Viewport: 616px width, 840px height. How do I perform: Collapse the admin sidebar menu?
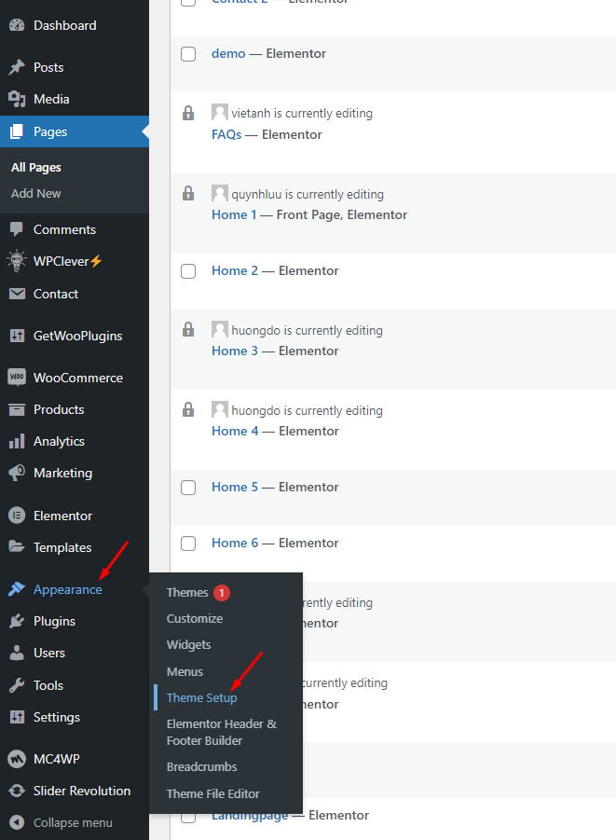(x=62, y=822)
